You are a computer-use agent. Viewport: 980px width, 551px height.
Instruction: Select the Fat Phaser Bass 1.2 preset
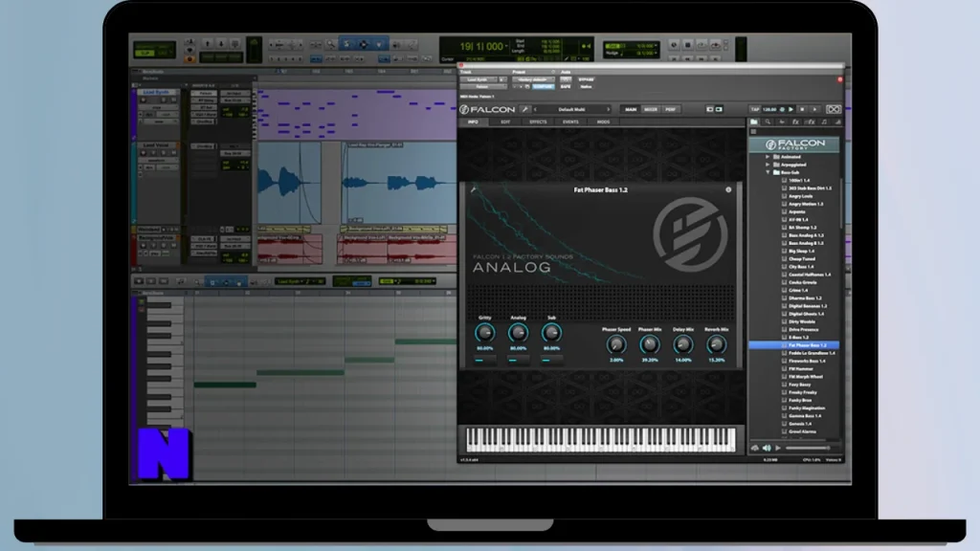click(793, 344)
